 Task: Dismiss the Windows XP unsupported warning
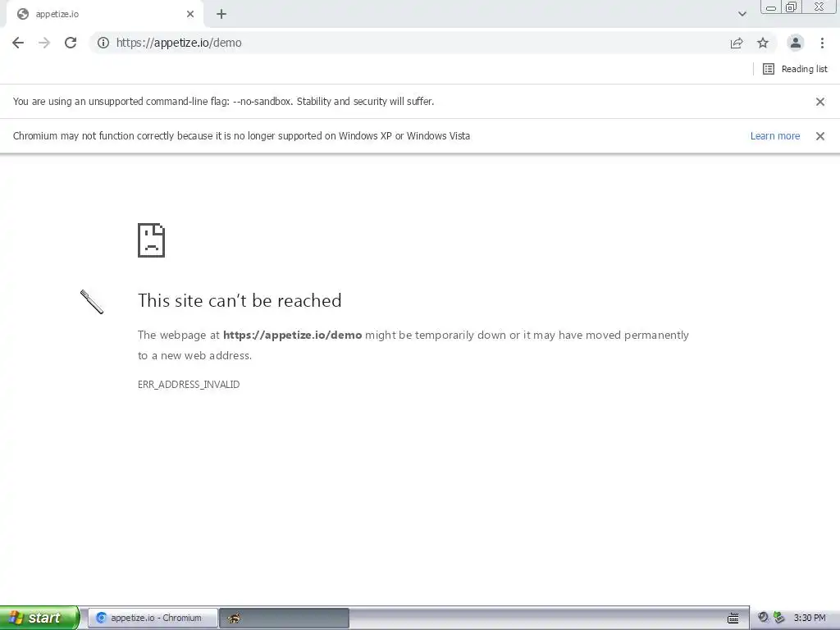pyautogui.click(x=820, y=136)
